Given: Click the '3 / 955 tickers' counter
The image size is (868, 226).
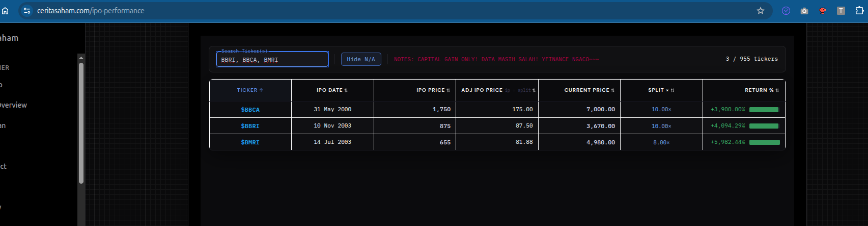Looking at the screenshot, I should pos(751,59).
